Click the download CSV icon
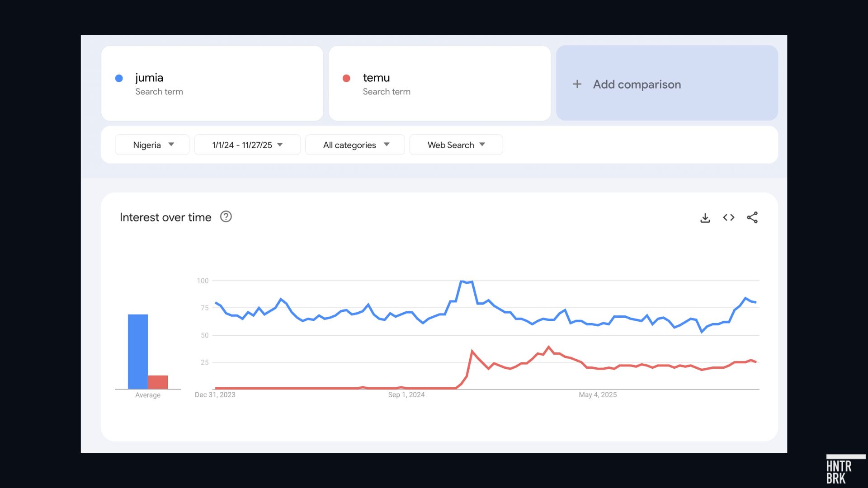868x488 pixels. point(705,218)
